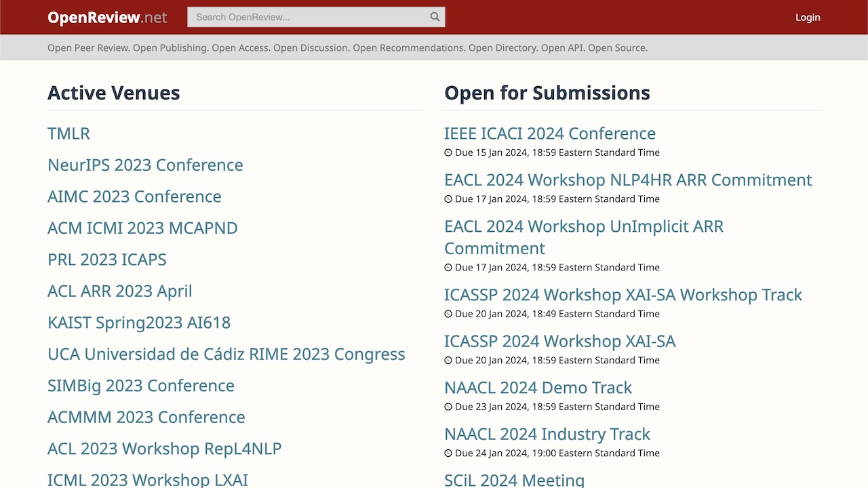Open ICASSP 2024 Workshop XAI-SA Workshop Track
This screenshot has height=488, width=868.
click(623, 295)
